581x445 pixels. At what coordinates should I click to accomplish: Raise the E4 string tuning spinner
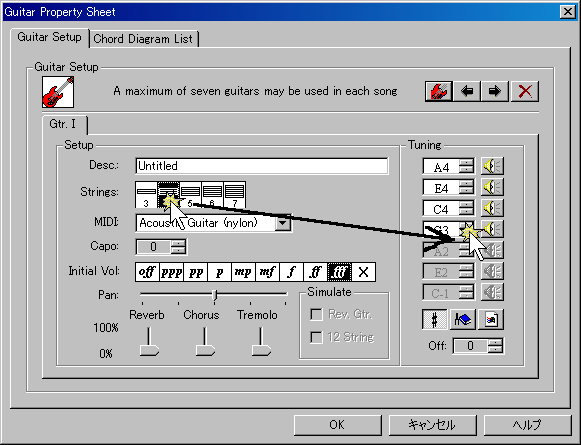[467, 184]
